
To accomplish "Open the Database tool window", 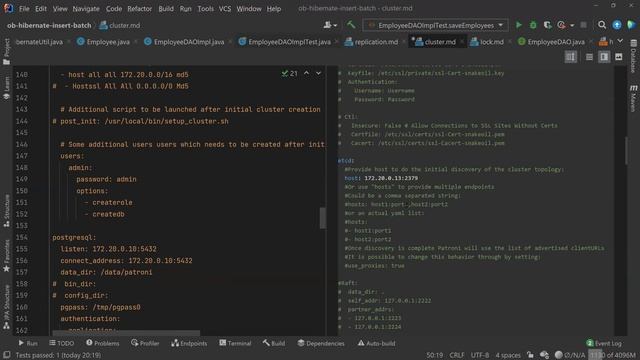I will [x=633, y=56].
